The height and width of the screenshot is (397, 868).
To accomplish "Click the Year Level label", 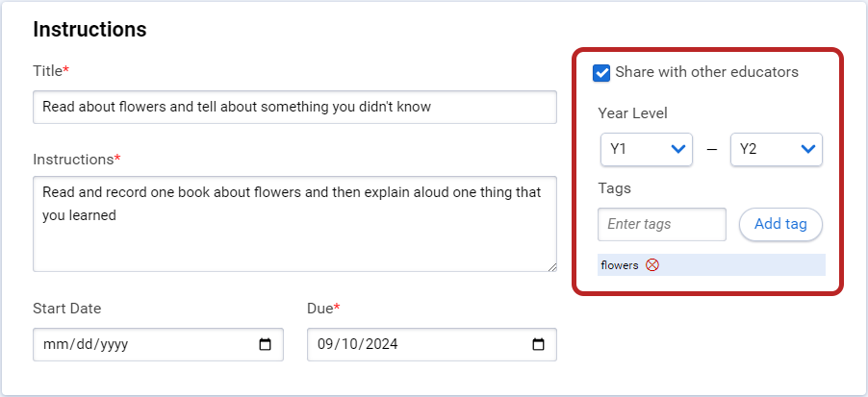I will click(633, 113).
